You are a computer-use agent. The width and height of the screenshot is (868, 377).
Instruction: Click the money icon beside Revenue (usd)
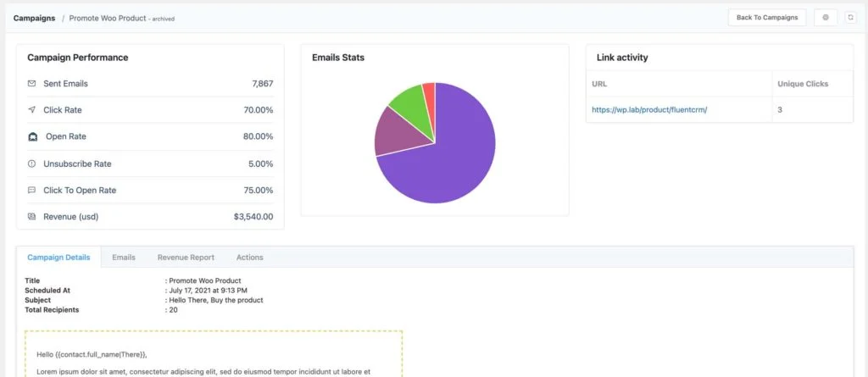[31, 216]
